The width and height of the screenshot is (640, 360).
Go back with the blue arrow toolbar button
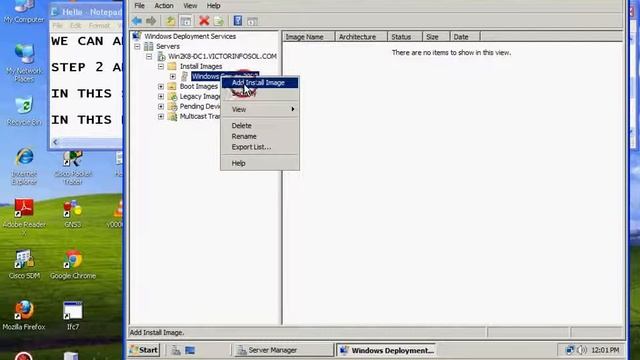pyautogui.click(x=137, y=21)
